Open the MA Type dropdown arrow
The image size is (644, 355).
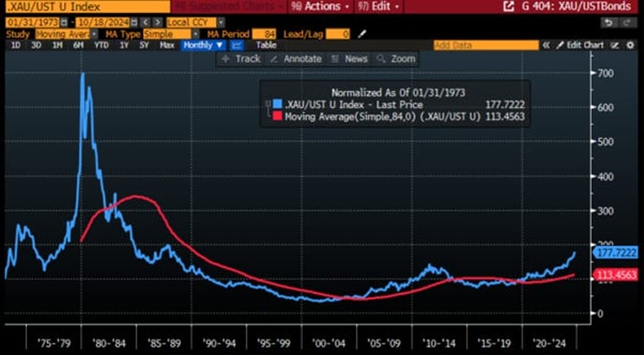point(195,34)
